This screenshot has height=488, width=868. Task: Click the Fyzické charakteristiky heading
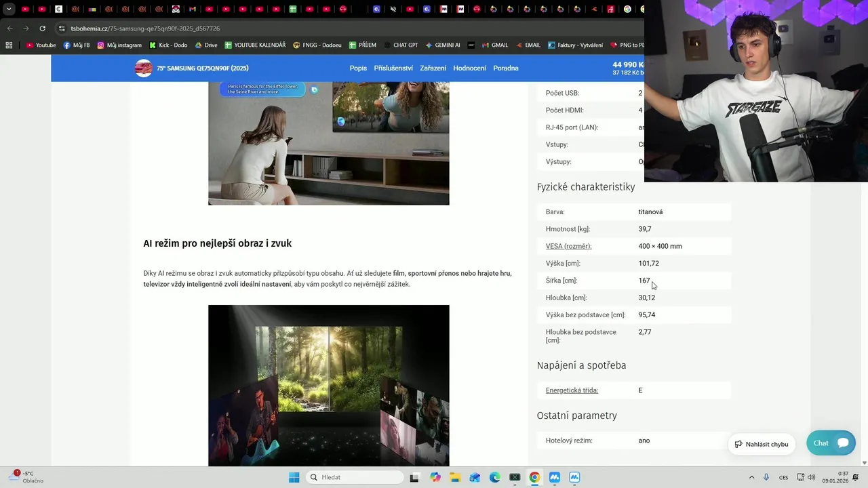click(x=586, y=187)
